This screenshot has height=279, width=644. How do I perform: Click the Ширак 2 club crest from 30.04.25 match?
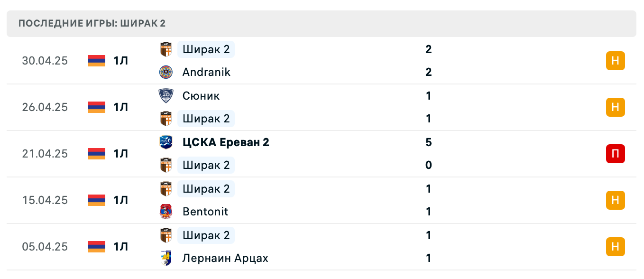166,49
